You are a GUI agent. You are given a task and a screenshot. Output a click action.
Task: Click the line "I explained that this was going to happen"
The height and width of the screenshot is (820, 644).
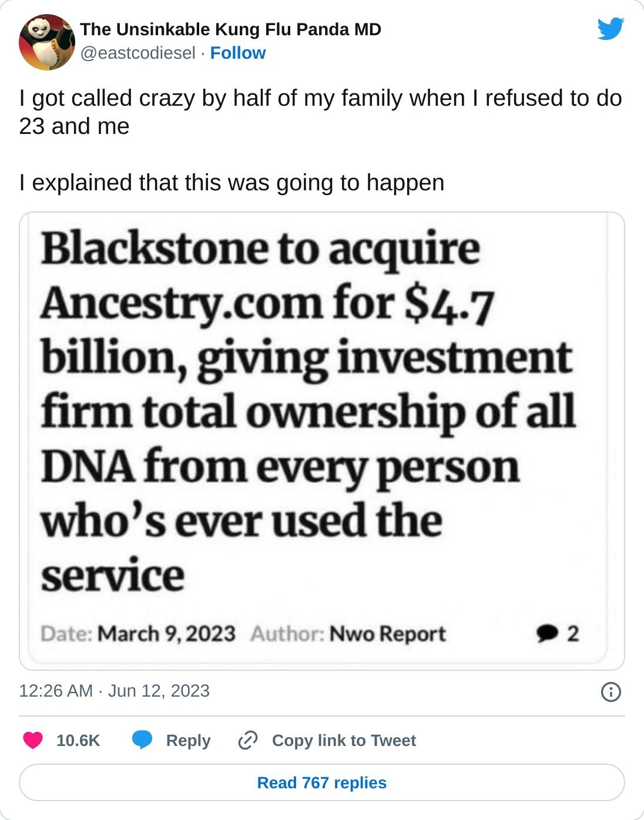click(232, 183)
